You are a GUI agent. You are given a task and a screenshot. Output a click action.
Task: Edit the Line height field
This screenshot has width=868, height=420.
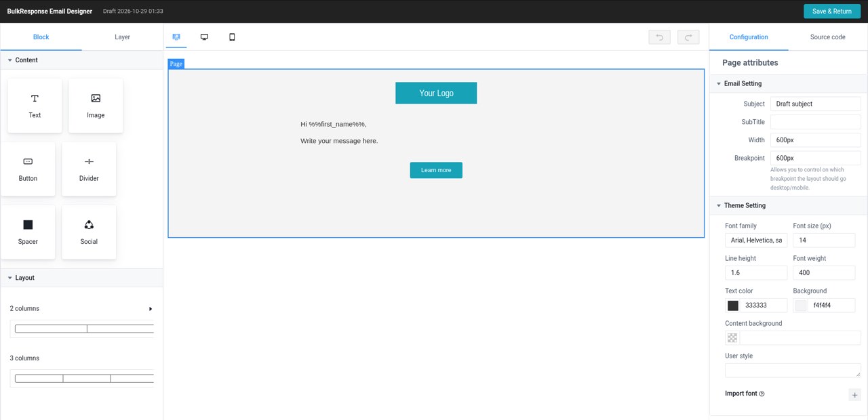[756, 272]
